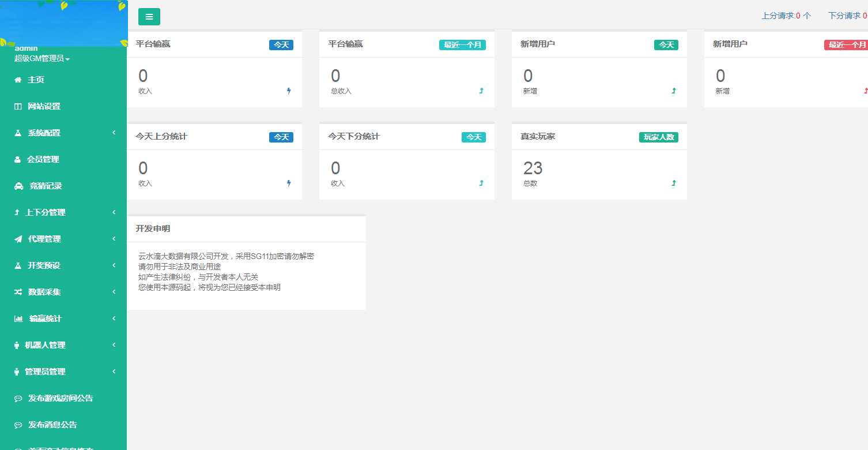Open the admin 超级GM管理员 dropdown
The image size is (868, 450).
point(41,58)
